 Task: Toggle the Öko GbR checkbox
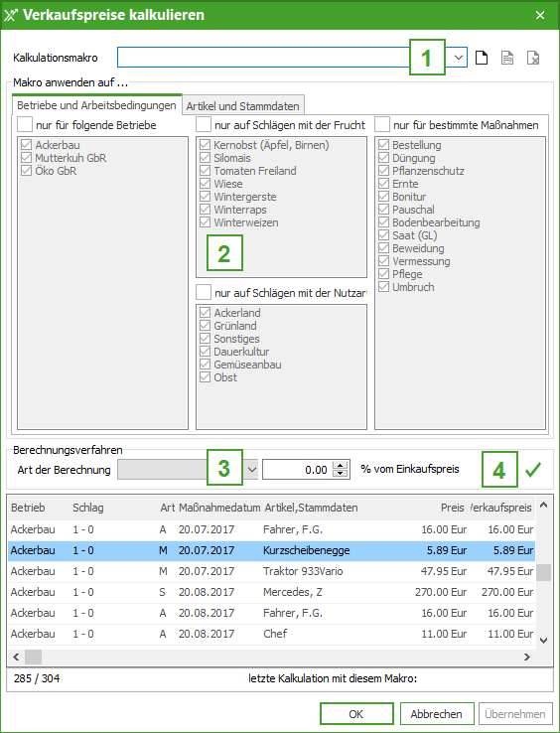pos(26,171)
